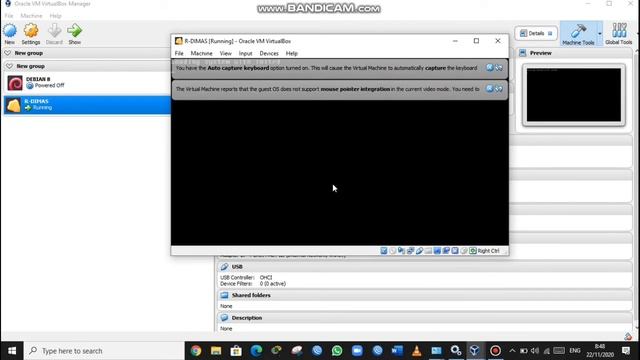
Task: Collapse the top New group chevron
Action: click(8, 53)
